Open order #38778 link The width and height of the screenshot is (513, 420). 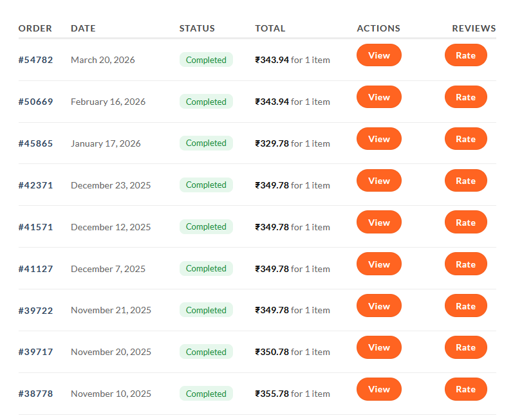[x=35, y=394]
